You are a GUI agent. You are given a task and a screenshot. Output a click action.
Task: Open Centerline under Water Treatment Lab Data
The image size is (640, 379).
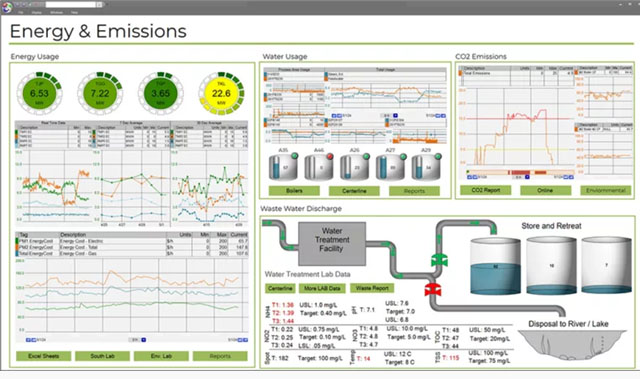[280, 288]
